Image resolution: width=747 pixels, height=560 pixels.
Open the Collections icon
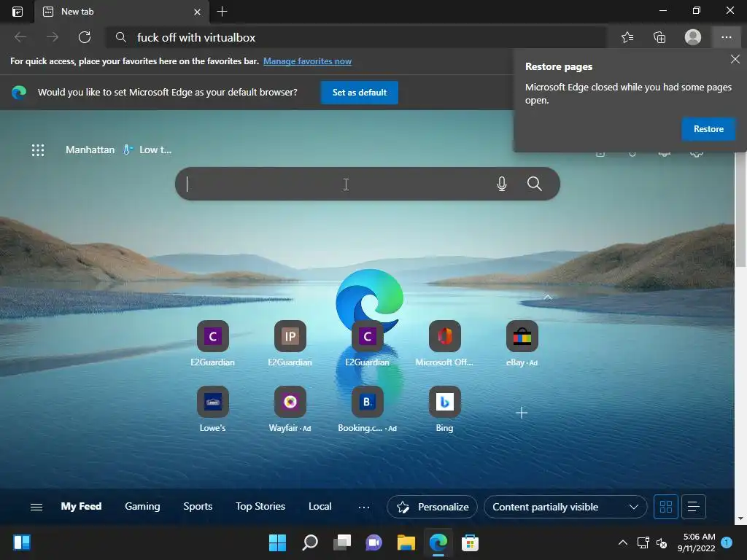point(659,37)
